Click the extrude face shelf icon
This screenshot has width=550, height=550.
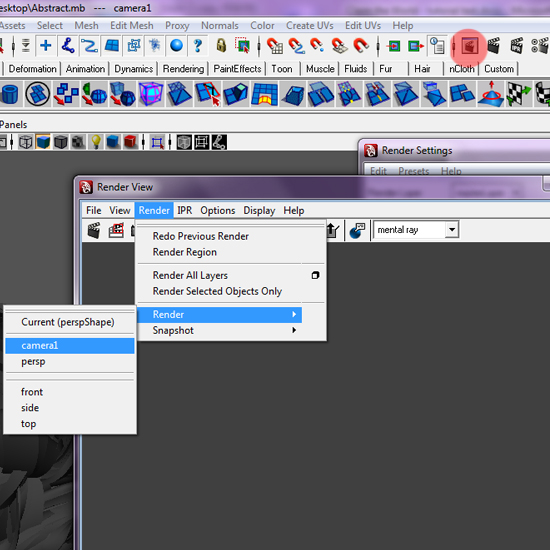tap(236, 94)
